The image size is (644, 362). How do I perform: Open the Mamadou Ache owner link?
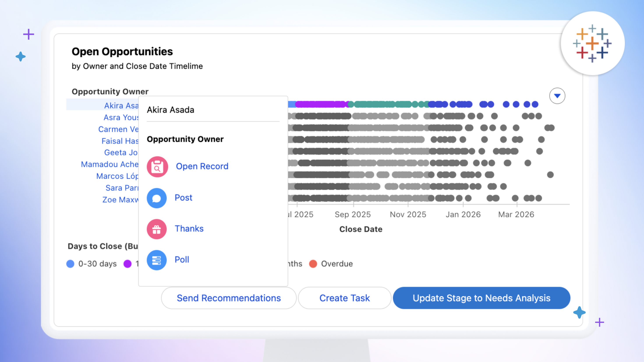110,164
